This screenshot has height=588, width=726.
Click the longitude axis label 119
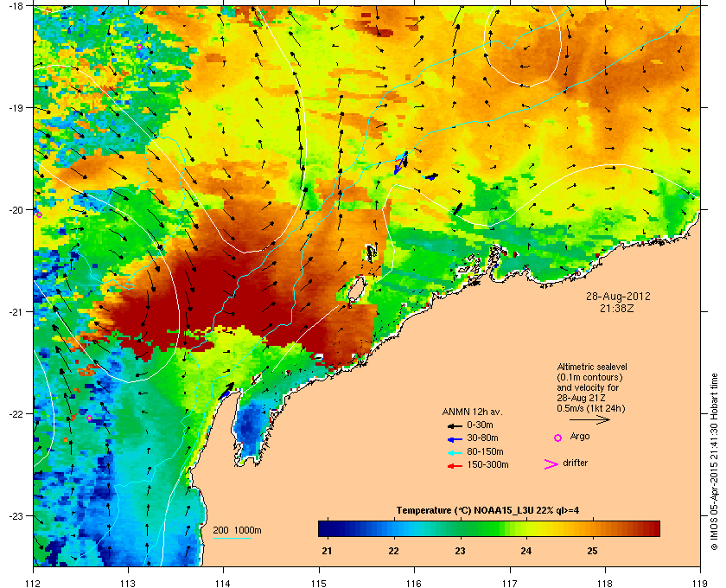(x=700, y=584)
